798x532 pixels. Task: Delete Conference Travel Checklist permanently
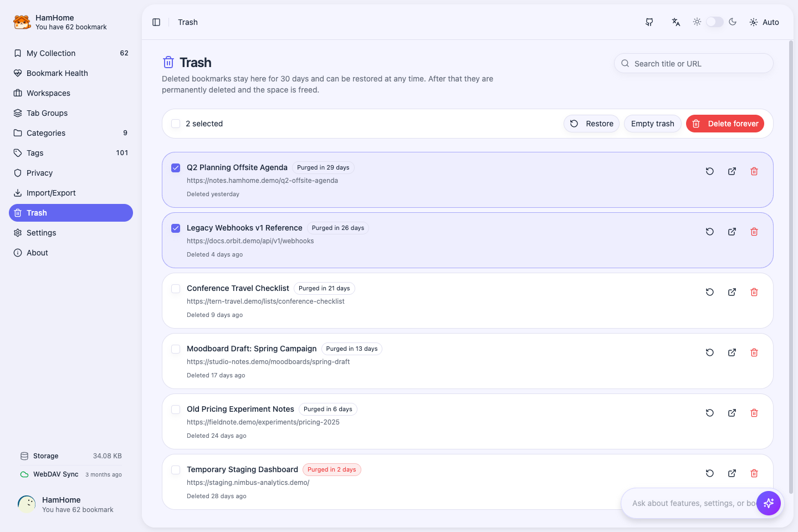[754, 292]
